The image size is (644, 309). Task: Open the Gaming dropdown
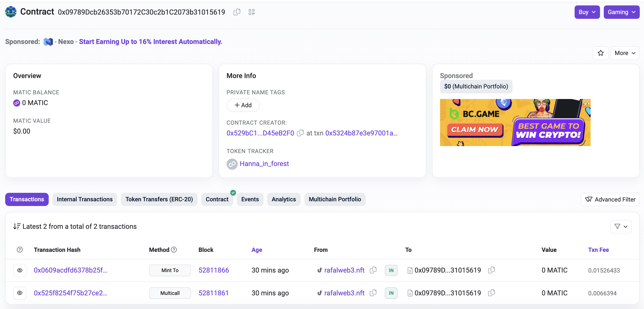[621, 12]
